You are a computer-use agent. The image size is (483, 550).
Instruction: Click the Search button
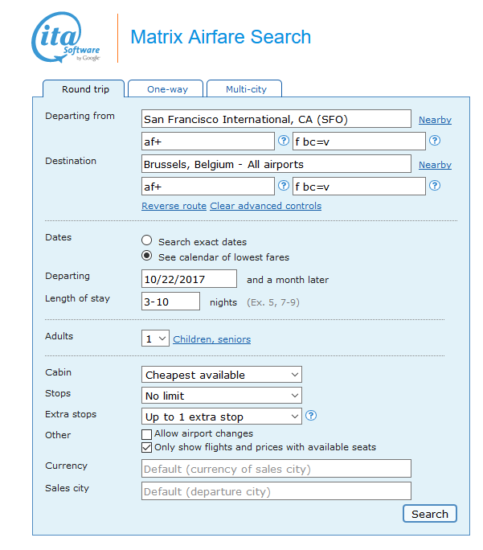click(430, 514)
